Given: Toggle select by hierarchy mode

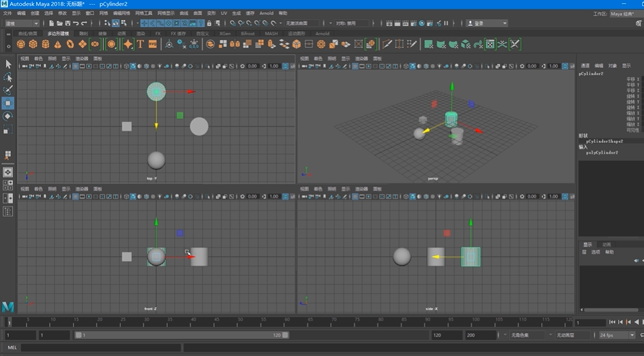Looking at the screenshot, I should tap(108, 23).
